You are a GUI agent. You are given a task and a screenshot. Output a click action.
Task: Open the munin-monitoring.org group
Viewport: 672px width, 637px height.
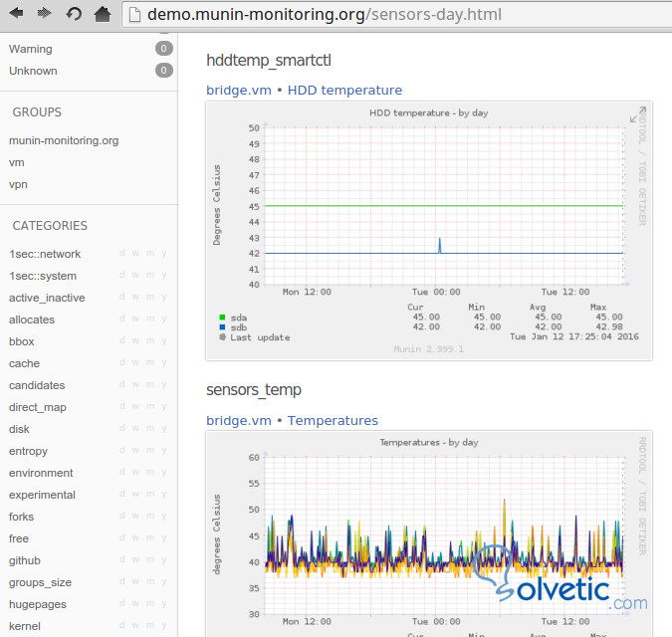[x=64, y=140]
